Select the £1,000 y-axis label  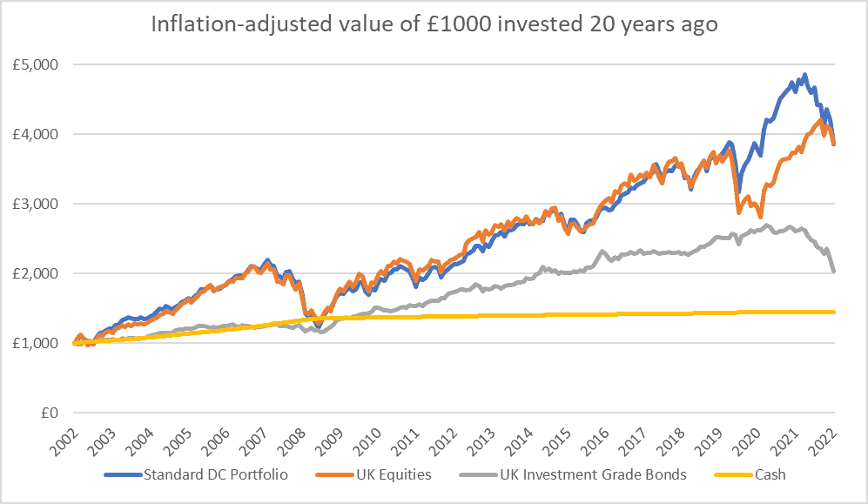(40, 343)
